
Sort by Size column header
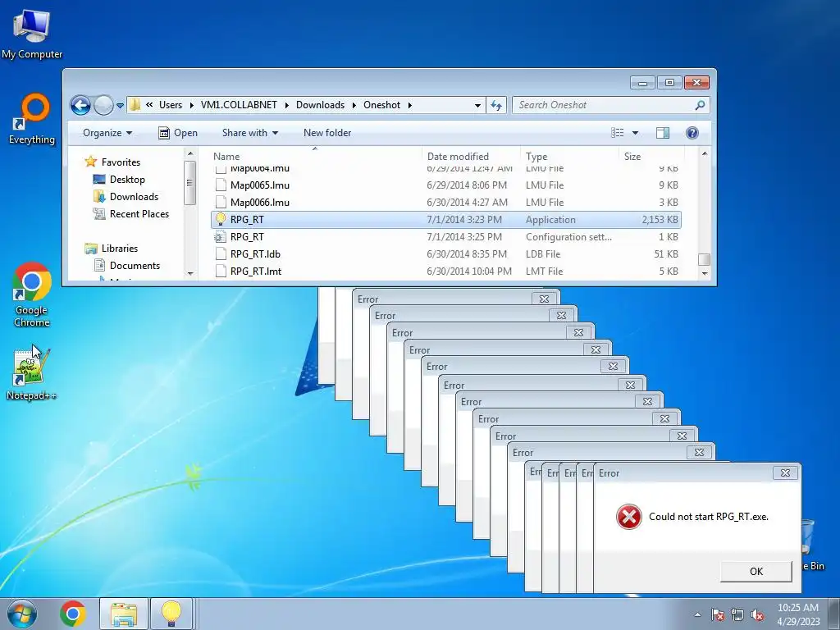point(651,157)
